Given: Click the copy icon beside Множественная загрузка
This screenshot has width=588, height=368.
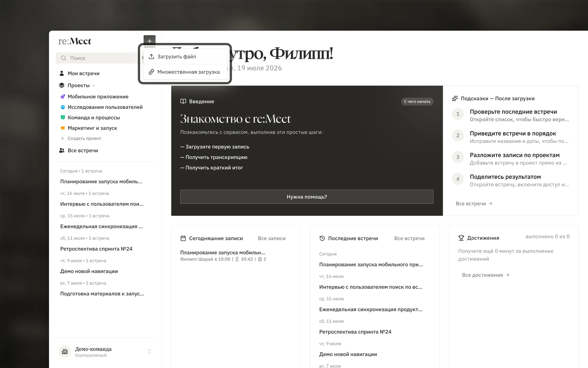Looking at the screenshot, I should tap(151, 72).
